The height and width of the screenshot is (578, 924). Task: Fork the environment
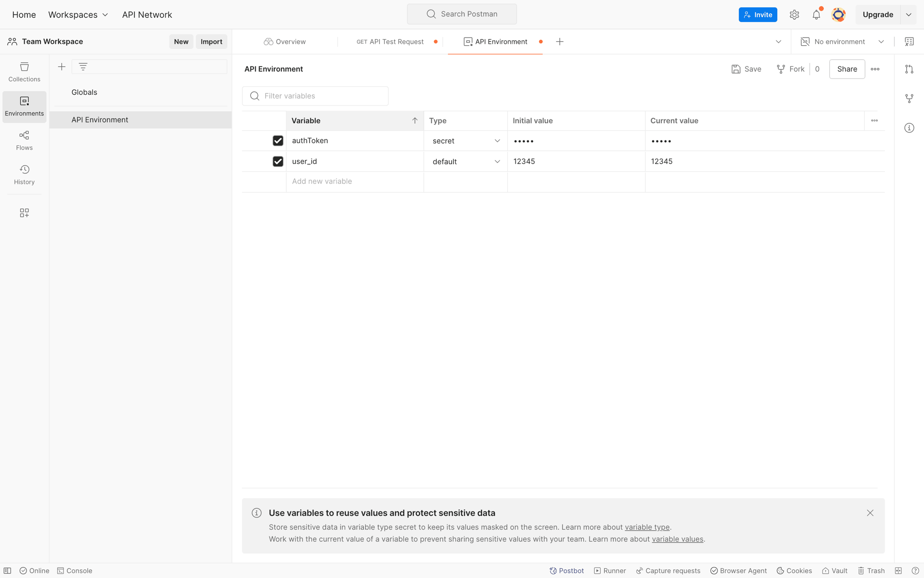click(790, 69)
